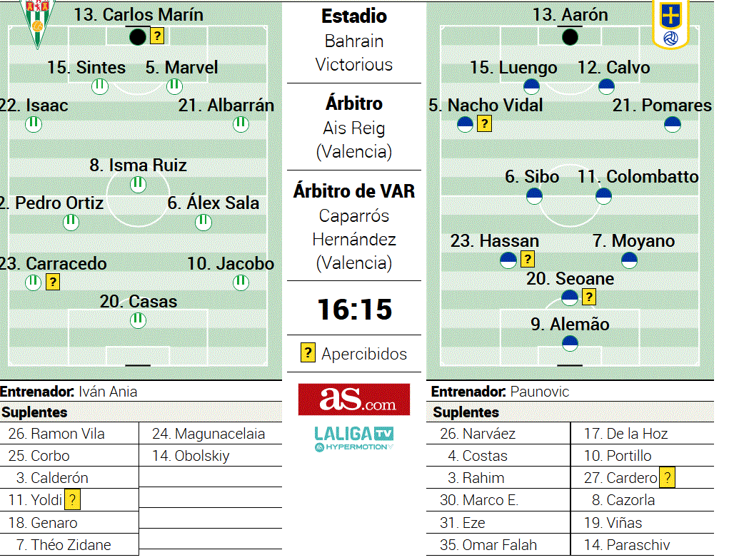Click the 16:15 kickoff time
734x560 pixels.
pyautogui.click(x=354, y=309)
